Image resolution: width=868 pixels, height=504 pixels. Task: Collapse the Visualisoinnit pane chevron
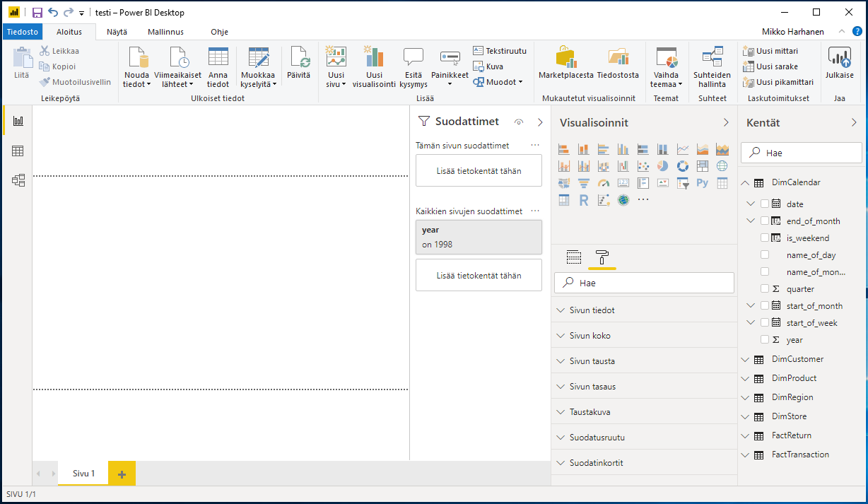click(725, 122)
